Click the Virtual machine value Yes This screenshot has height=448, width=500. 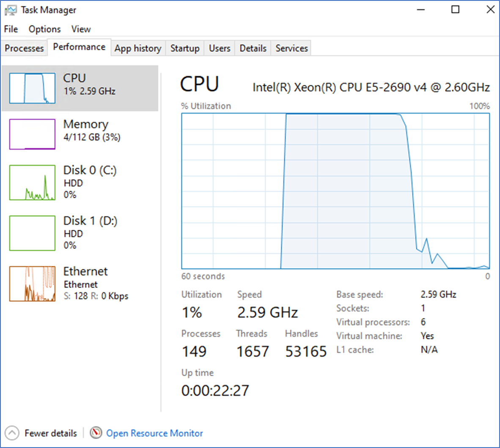[x=427, y=336]
